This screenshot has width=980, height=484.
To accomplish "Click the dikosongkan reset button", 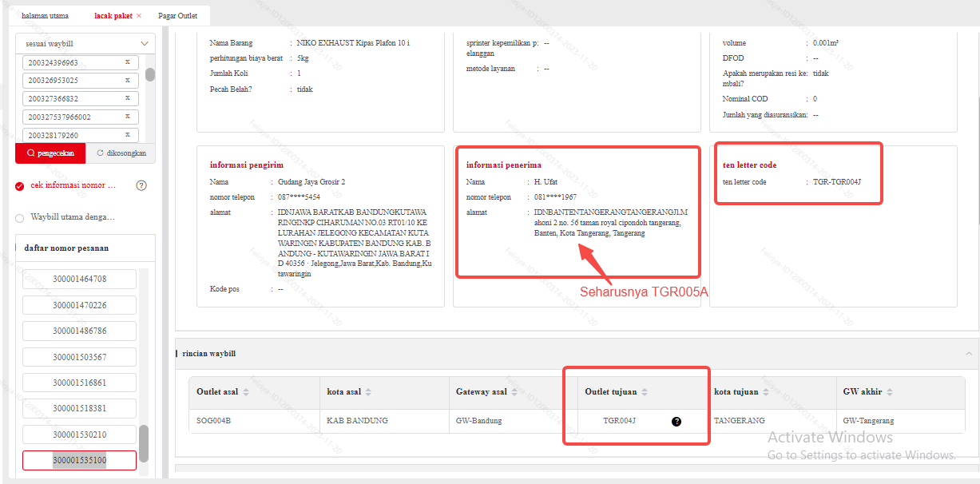I will click(121, 153).
